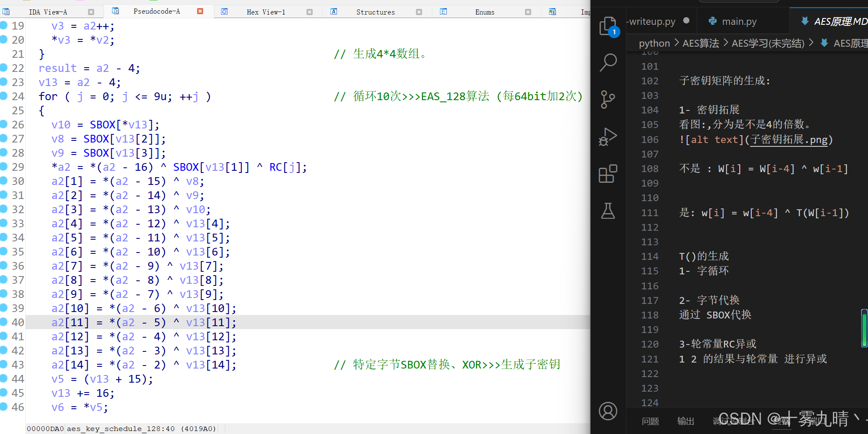
Task: Follow the 子密钥拓展.png link in markdown
Action: click(x=789, y=140)
